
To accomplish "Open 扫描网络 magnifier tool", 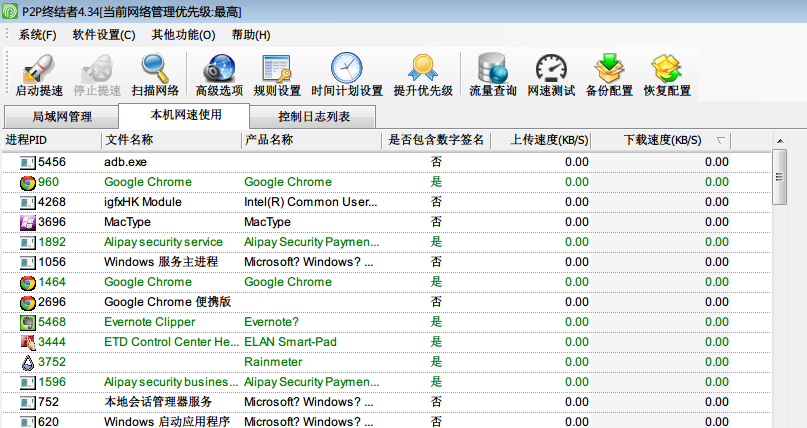I will (155, 68).
